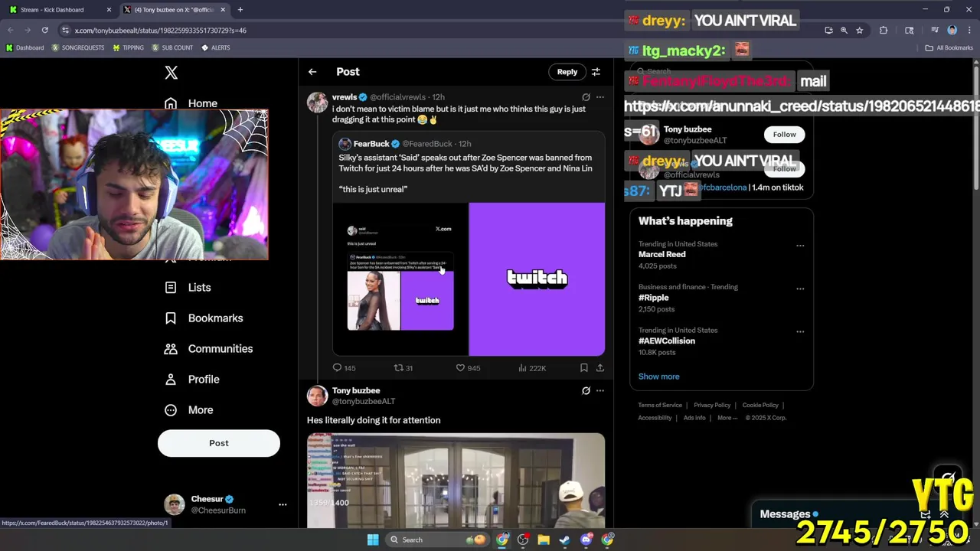Open the Home page in X sidebar
The image size is (980, 551).
point(191,103)
